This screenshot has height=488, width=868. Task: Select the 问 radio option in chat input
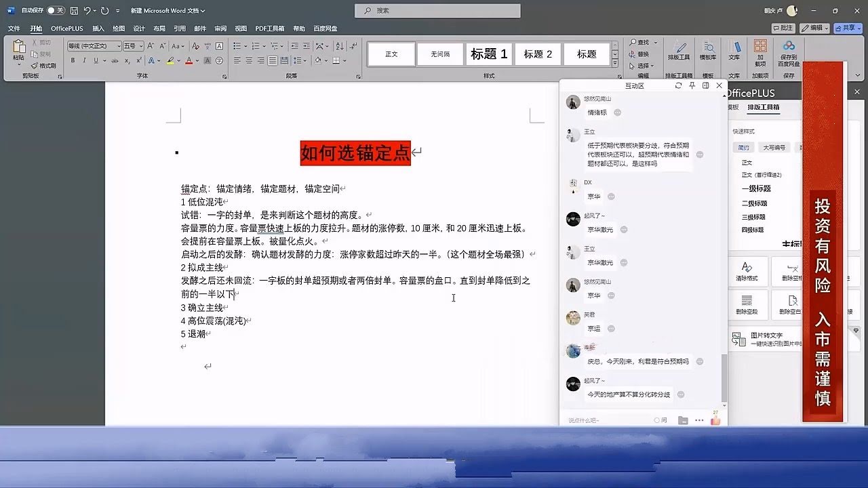657,420
